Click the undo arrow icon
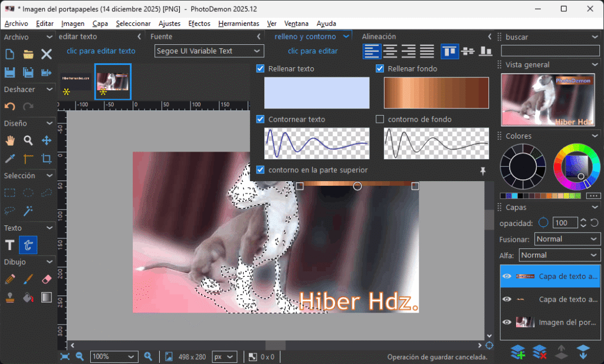 coord(10,107)
